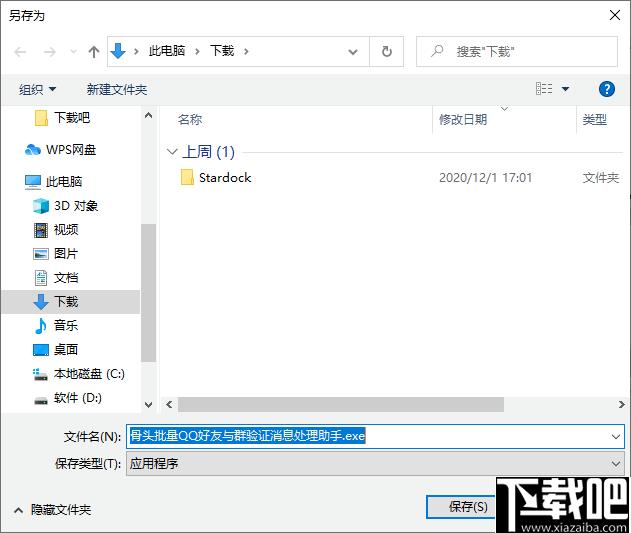Collapse the 上周 (1) group
Viewport: 631px width, 533px height.
click(172, 152)
